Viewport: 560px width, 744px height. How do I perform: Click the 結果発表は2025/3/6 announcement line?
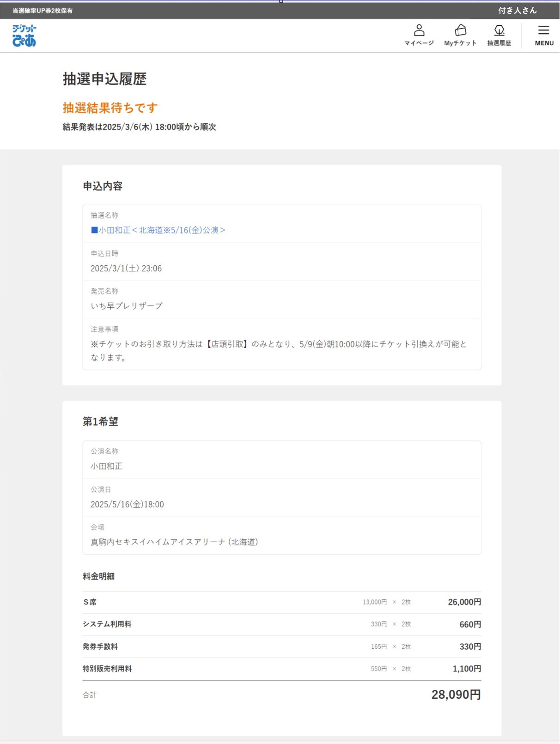click(x=140, y=127)
